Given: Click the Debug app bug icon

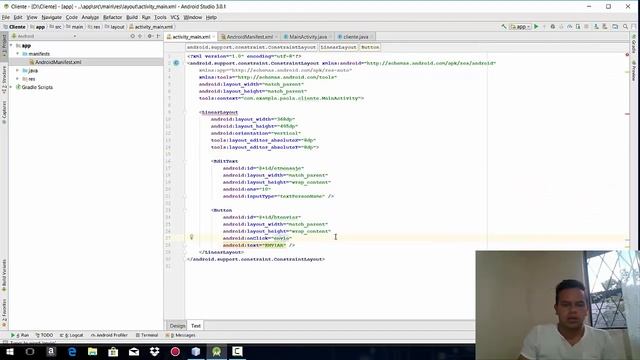Looking at the screenshot, I should [x=553, y=27].
